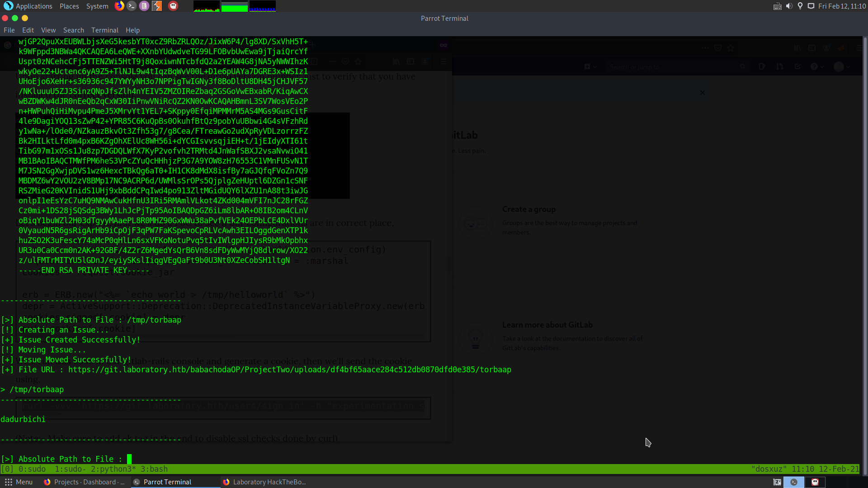This screenshot has height=488, width=868.
Task: Open the orange Burp Suite launcher icon
Action: point(157,6)
